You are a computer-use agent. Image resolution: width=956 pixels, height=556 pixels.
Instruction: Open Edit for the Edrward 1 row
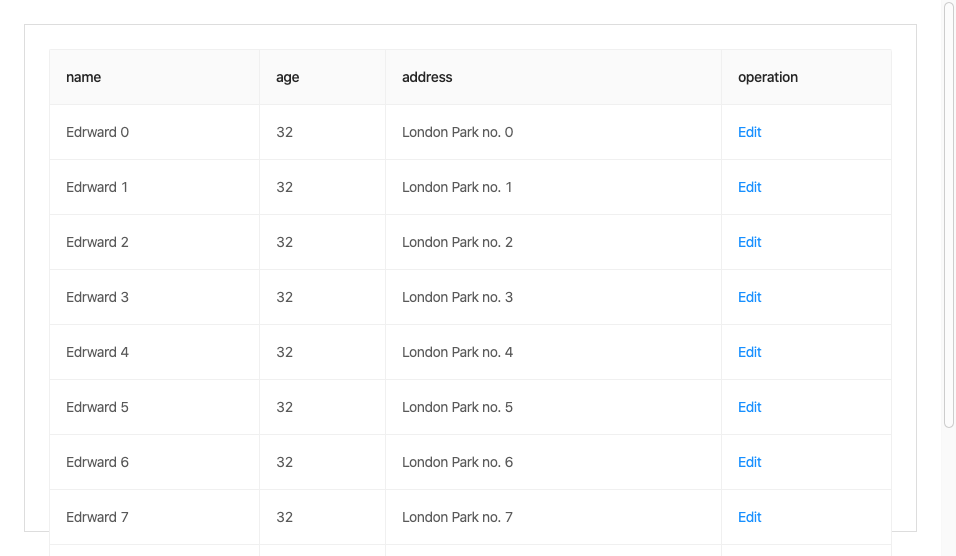749,187
